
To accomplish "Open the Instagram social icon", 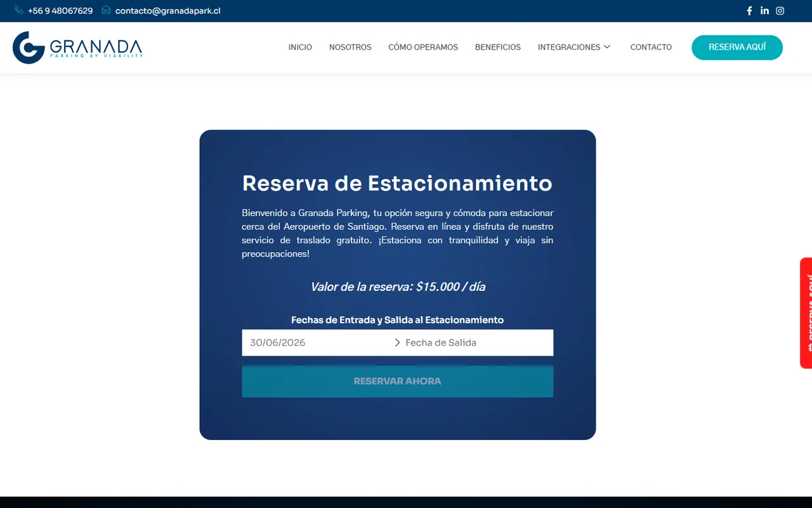I will [x=780, y=11].
